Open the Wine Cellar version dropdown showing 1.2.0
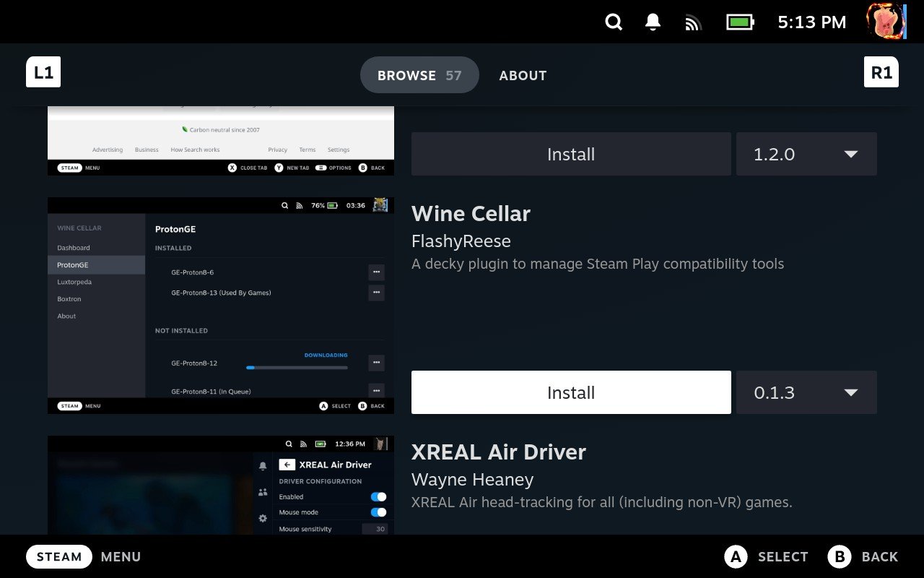Image resolution: width=924 pixels, height=578 pixels. (x=806, y=154)
